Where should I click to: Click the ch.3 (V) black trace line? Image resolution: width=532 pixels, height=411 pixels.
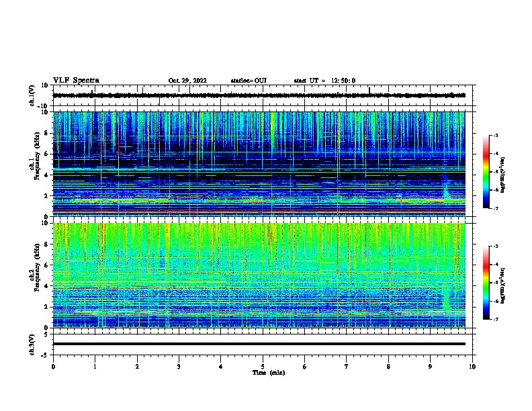pos(259,344)
